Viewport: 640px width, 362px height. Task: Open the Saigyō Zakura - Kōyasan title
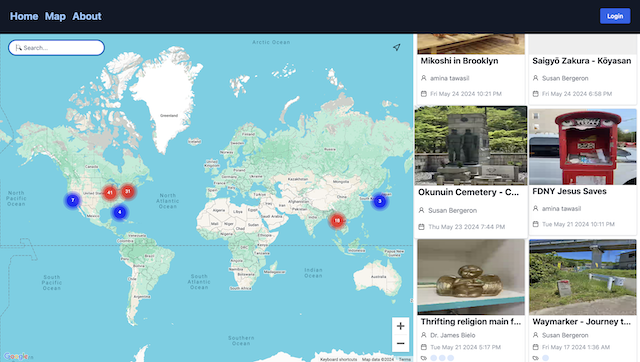pos(582,61)
